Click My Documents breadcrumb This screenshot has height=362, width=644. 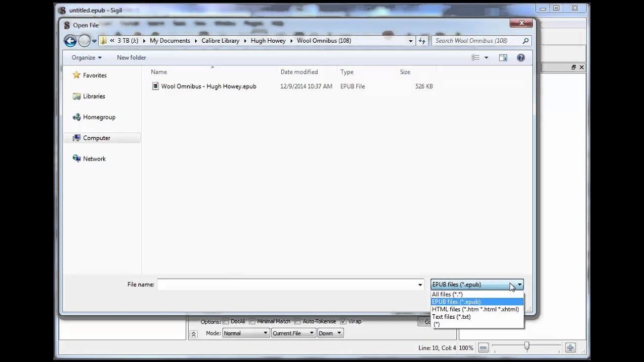(170, 41)
